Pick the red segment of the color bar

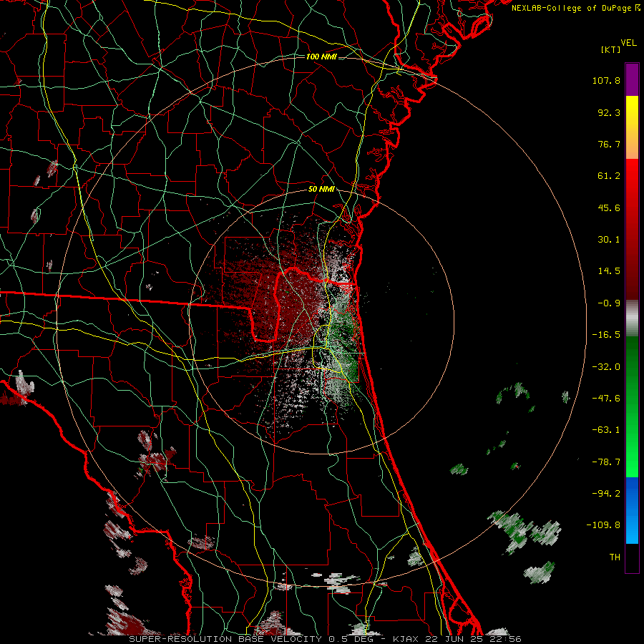[x=632, y=229]
